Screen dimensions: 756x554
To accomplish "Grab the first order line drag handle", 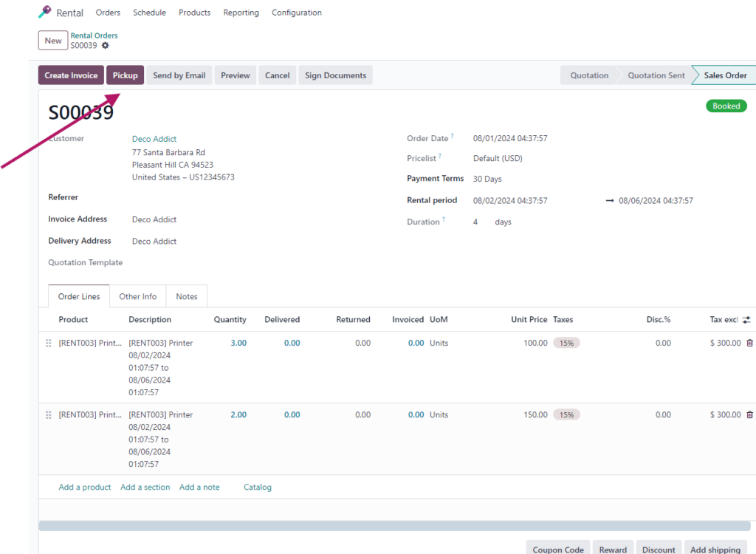I will click(x=49, y=343).
